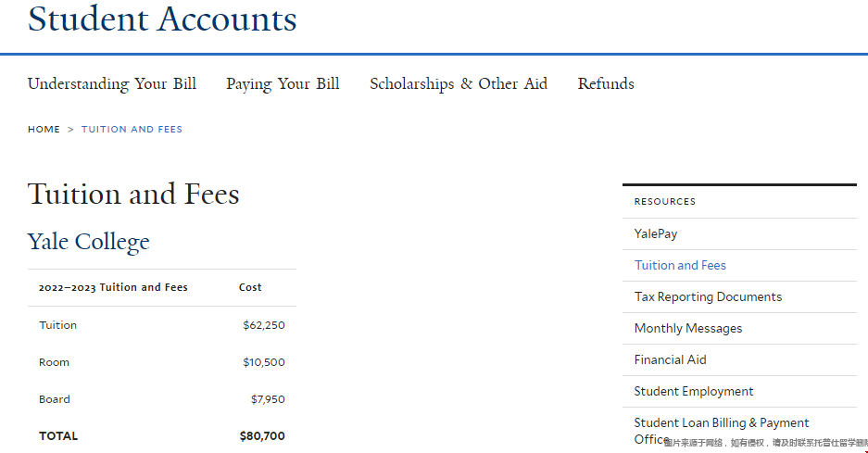Click the Student Accounts site title

(x=162, y=19)
